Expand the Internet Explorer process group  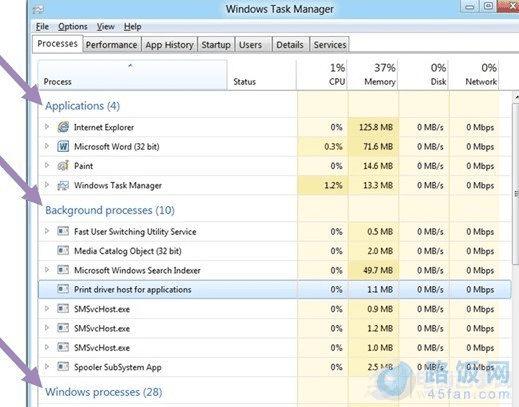pyautogui.click(x=47, y=126)
